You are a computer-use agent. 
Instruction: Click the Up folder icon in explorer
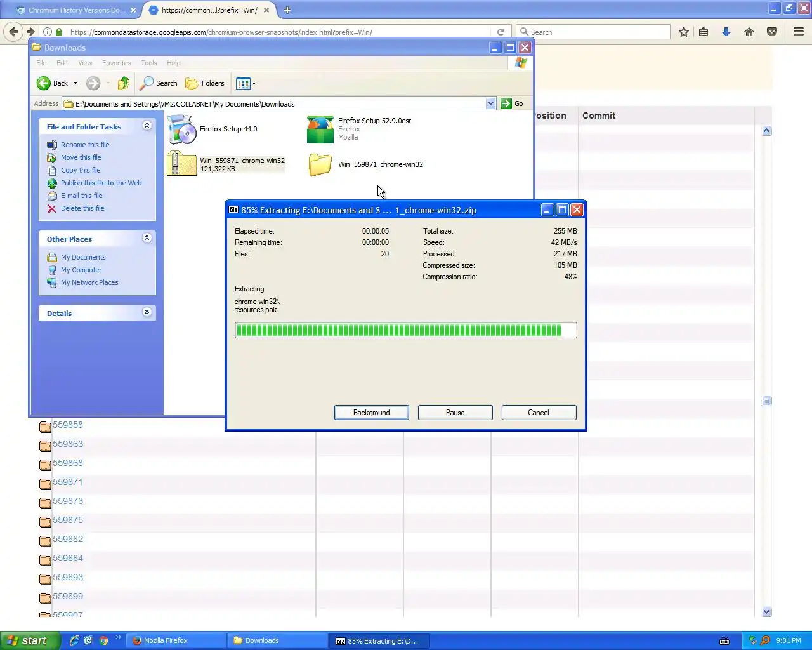[x=124, y=83]
